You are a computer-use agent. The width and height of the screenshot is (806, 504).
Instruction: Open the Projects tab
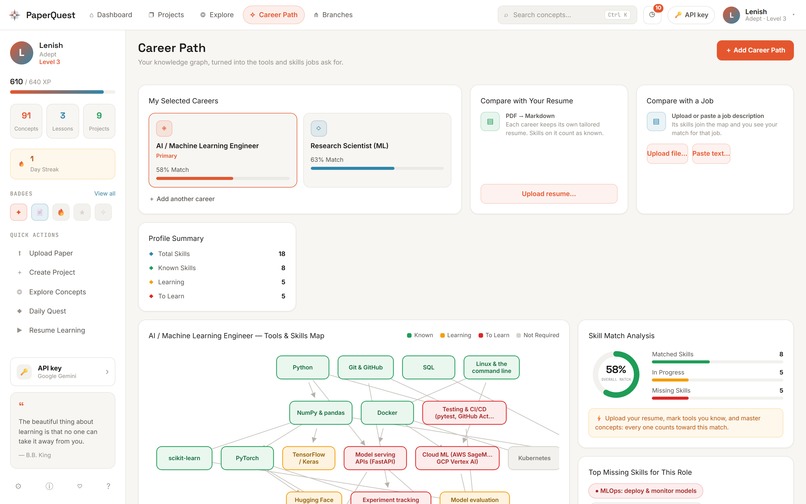(x=166, y=15)
